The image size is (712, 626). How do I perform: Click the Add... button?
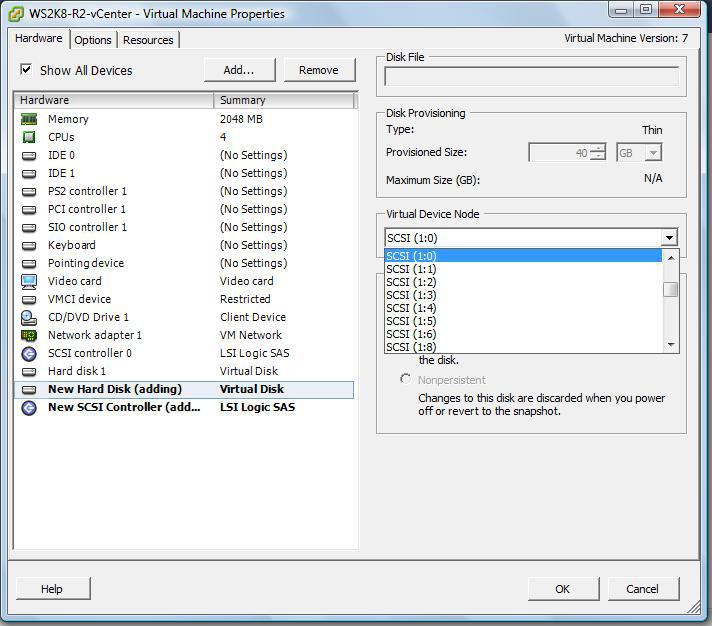click(239, 70)
